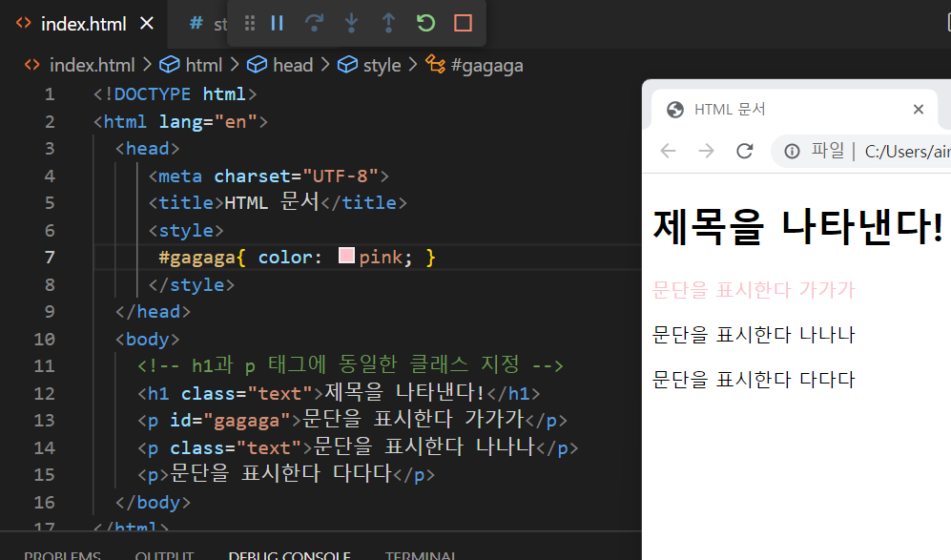Open the style breadcrumb segment
Image resolution: width=951 pixels, height=560 pixels.
click(x=382, y=65)
